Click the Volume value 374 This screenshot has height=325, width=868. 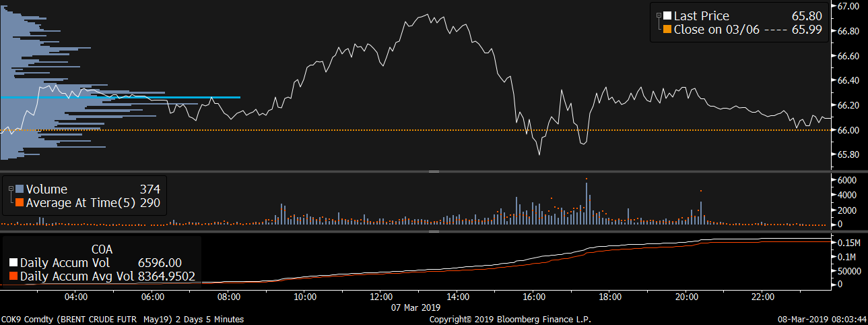click(149, 189)
